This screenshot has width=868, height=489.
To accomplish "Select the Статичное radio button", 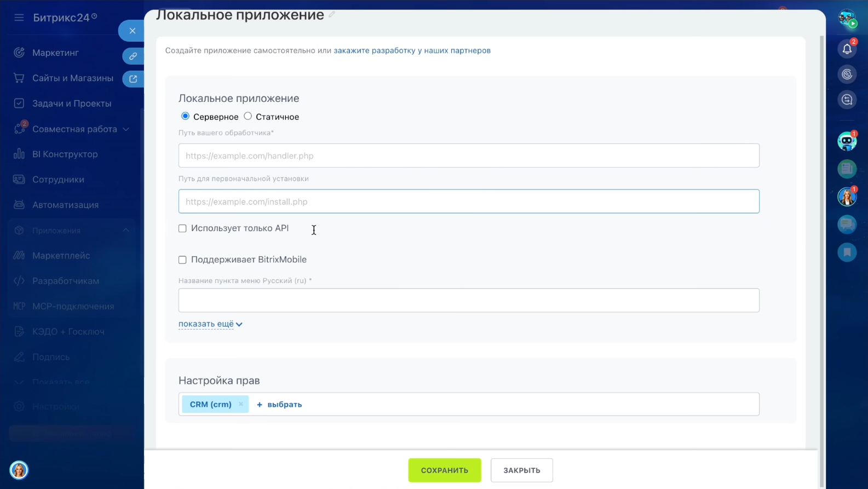I will (x=248, y=116).
